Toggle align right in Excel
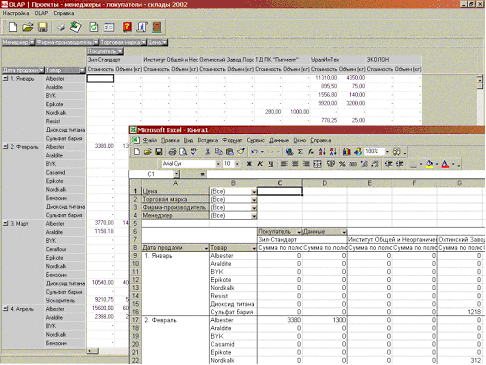 click(x=306, y=164)
